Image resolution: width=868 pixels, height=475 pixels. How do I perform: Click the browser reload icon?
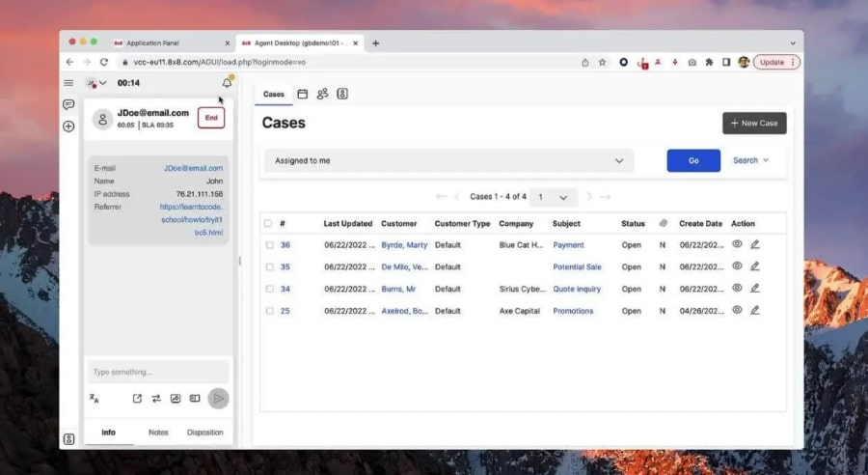[103, 62]
